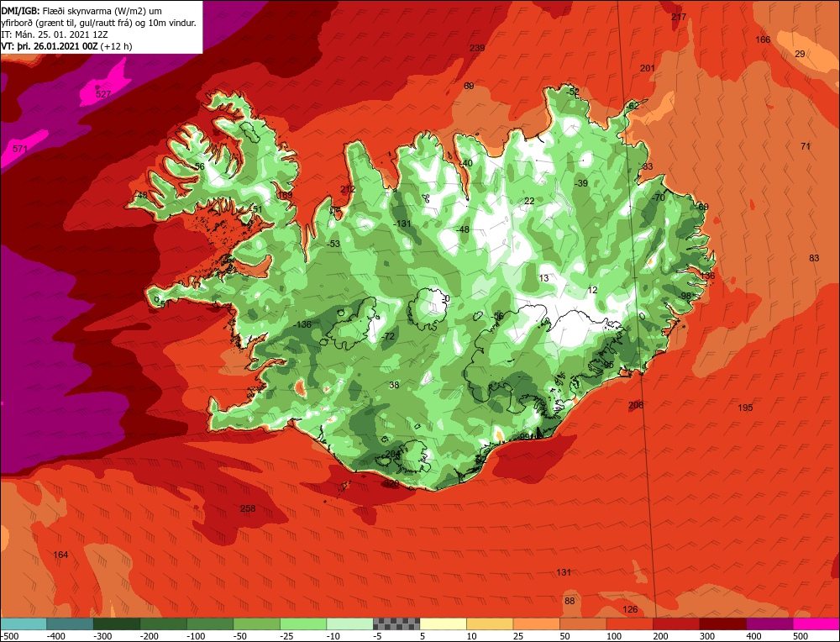The width and height of the screenshot is (840, 642).
Task: Click the 'IT: Mán. 25. 01. 2021 12Z' line
Action: pyautogui.click(x=55, y=34)
